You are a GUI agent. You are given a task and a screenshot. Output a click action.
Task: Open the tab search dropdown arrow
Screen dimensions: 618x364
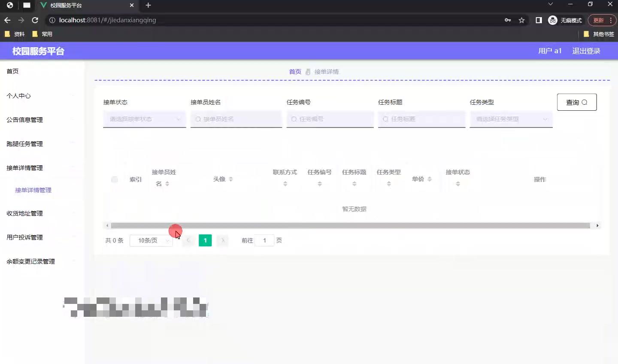tap(551, 4)
